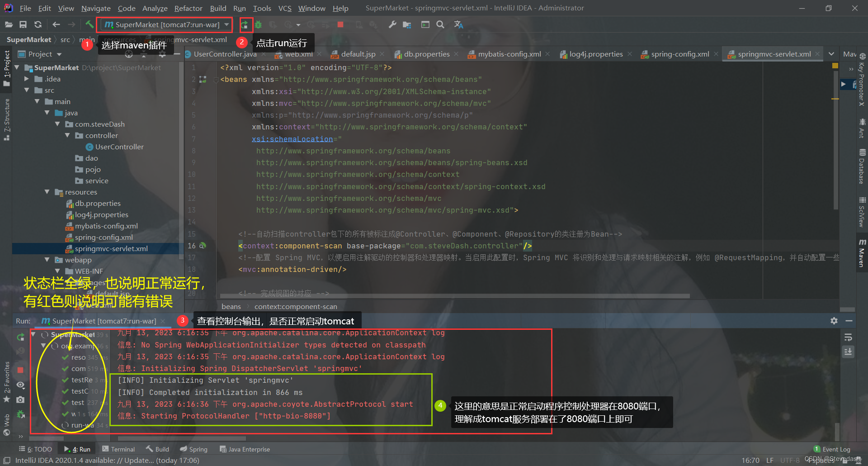Click the attach debugger bug icon in Run panel
The width and height of the screenshot is (868, 466).
click(x=20, y=414)
